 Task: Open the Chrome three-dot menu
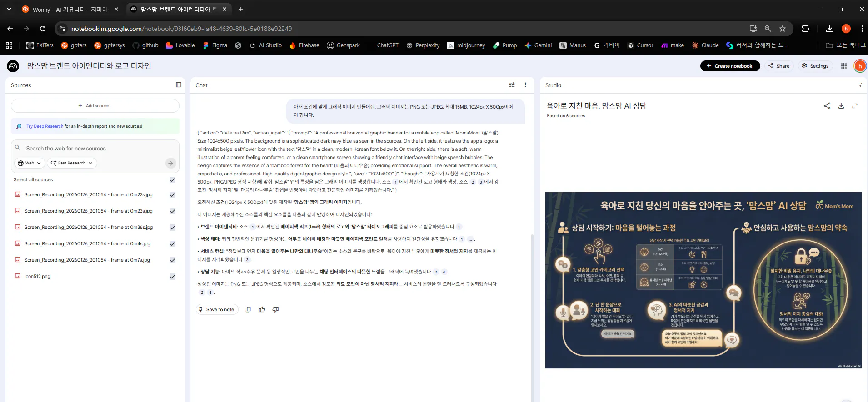click(x=862, y=29)
